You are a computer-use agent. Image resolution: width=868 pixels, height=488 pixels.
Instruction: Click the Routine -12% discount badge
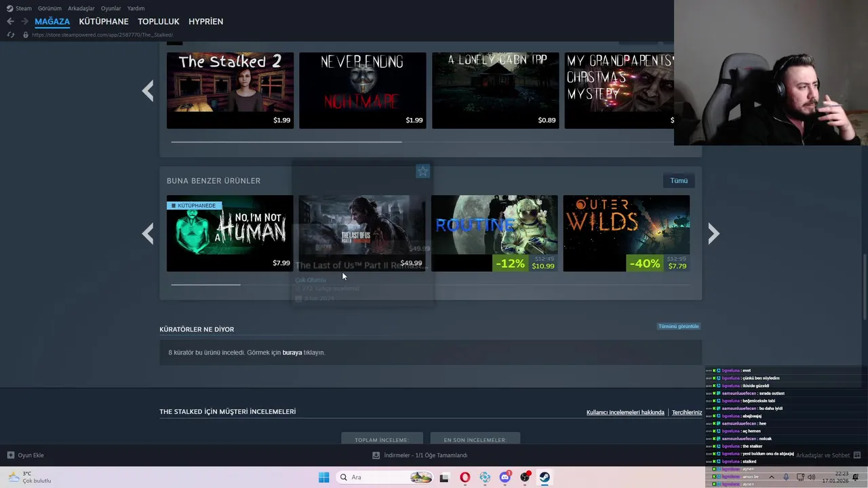point(510,263)
